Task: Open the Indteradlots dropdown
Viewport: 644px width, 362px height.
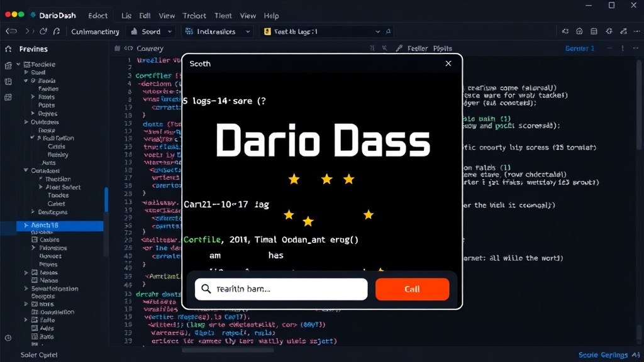Action: 248,31
